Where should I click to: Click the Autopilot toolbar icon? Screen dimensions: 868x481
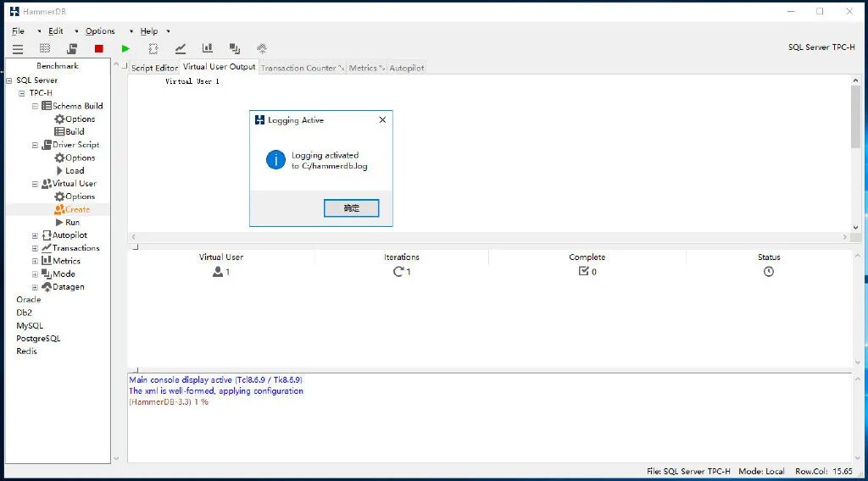tap(153, 48)
